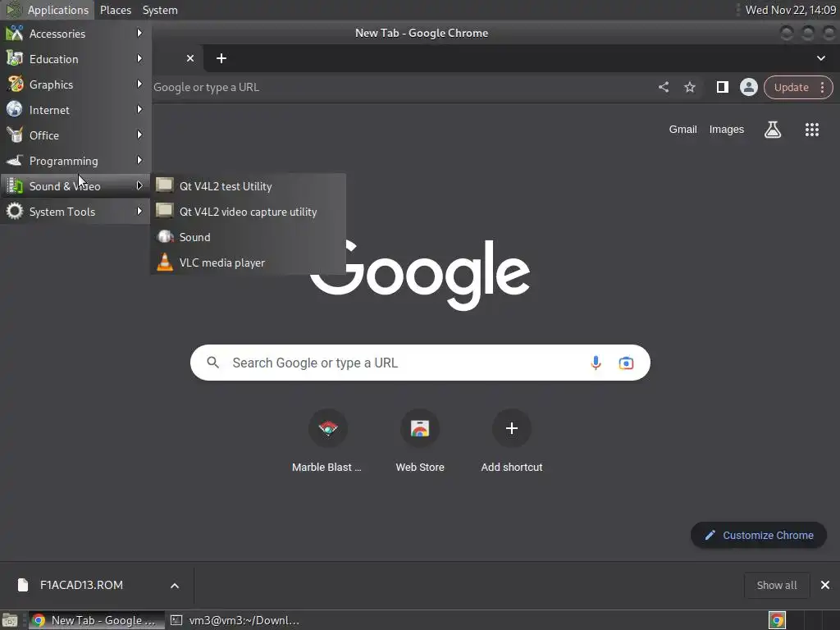Open the tab search chevron

pyautogui.click(x=820, y=58)
